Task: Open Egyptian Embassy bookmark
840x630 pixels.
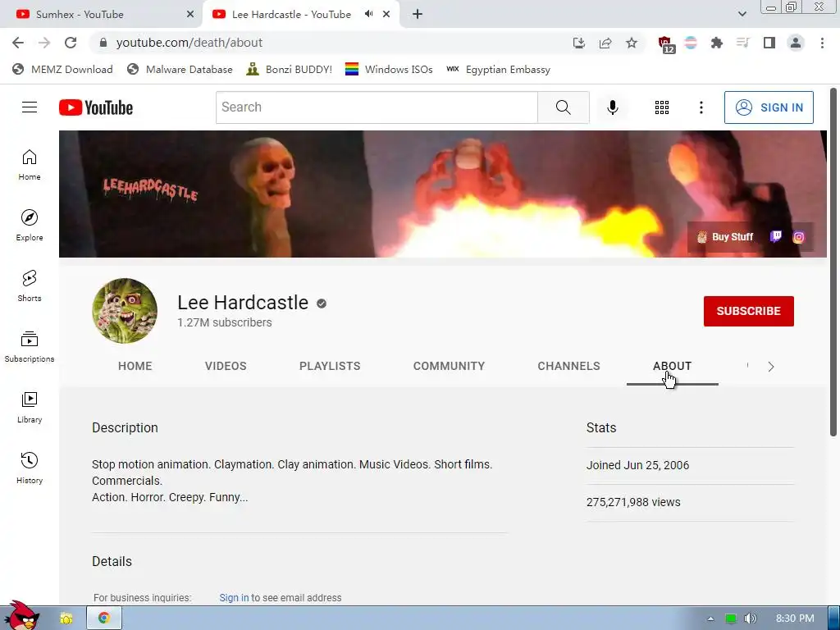Action: (x=498, y=69)
